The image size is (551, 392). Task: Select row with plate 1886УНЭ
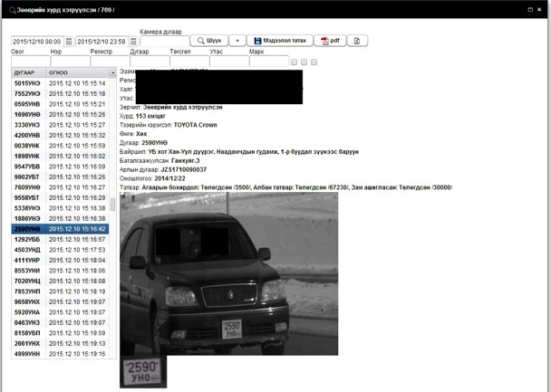[60, 218]
